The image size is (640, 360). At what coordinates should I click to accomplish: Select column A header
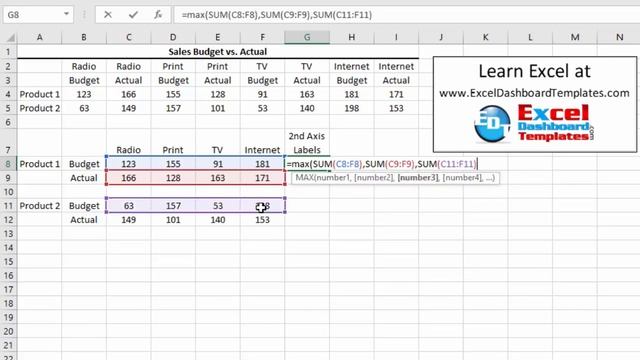point(40,37)
